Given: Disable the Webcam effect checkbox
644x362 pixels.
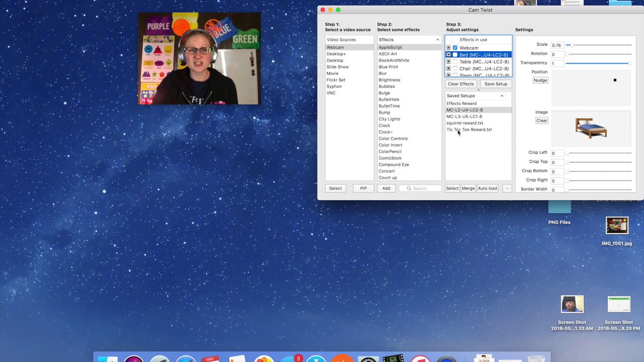Looking at the screenshot, I should [x=455, y=48].
